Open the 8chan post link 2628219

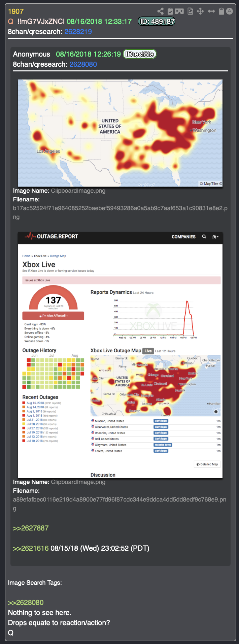pyautogui.click(x=78, y=32)
